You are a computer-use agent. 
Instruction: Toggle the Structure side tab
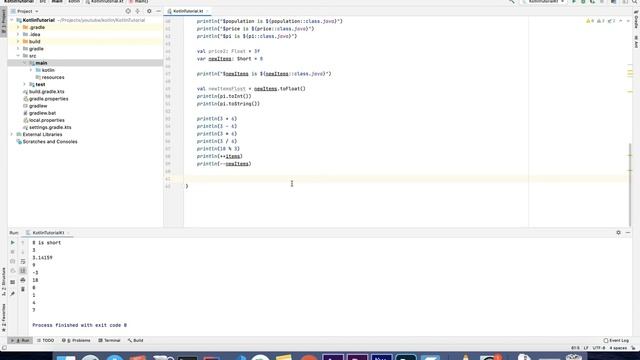tap(4, 282)
